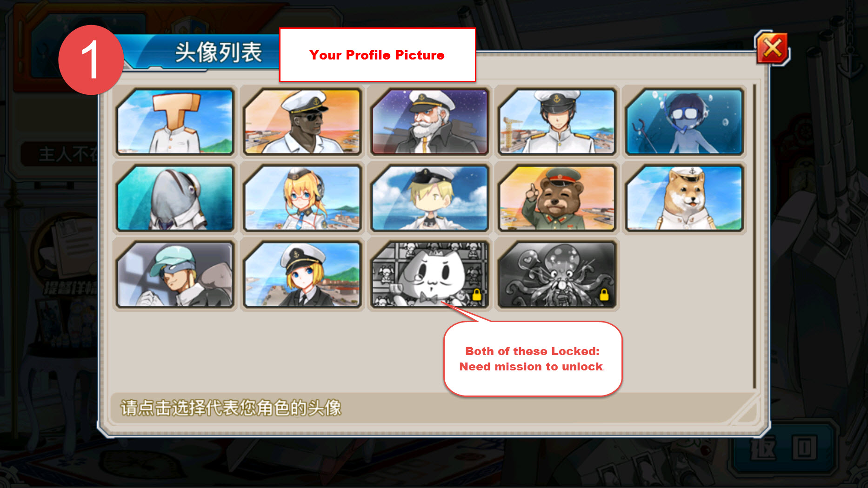Choose the blond boy with officer cap avatar
The image size is (868, 488).
(430, 198)
